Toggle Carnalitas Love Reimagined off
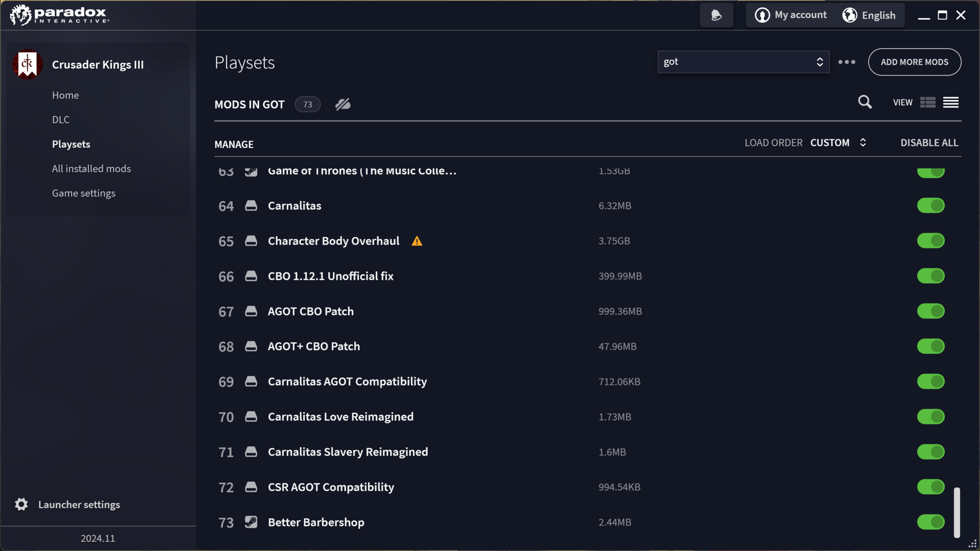Image resolution: width=980 pixels, height=551 pixels. pos(930,417)
